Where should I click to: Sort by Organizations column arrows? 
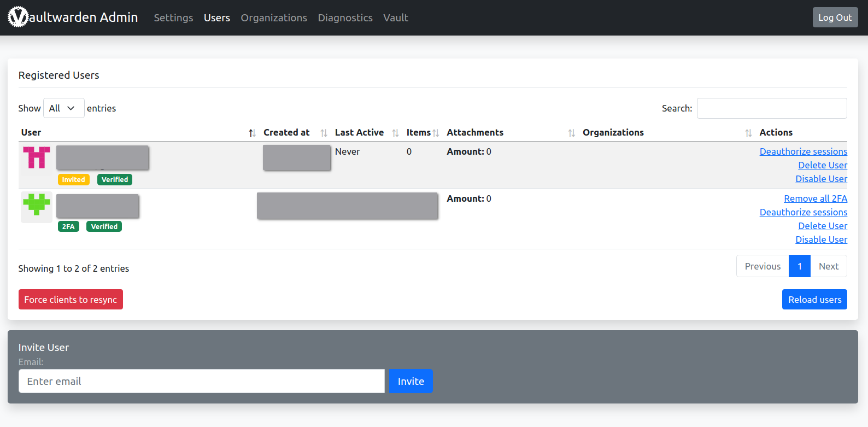(748, 133)
